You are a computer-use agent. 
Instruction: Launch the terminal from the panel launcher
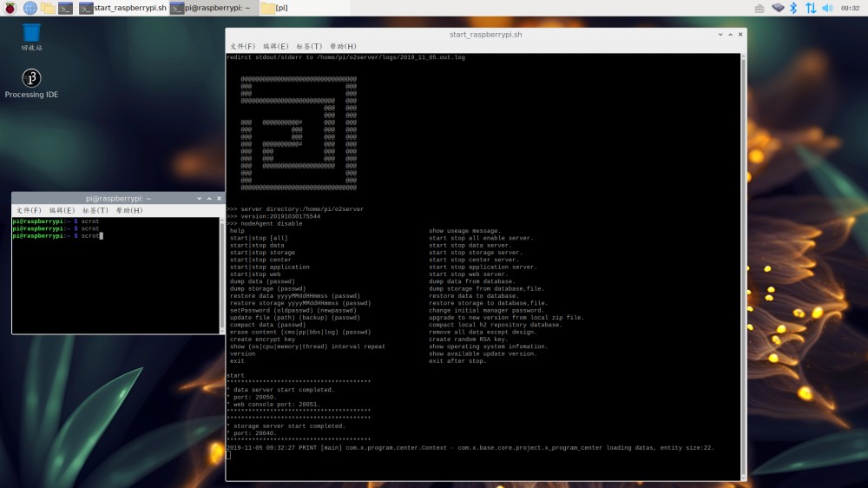65,8
